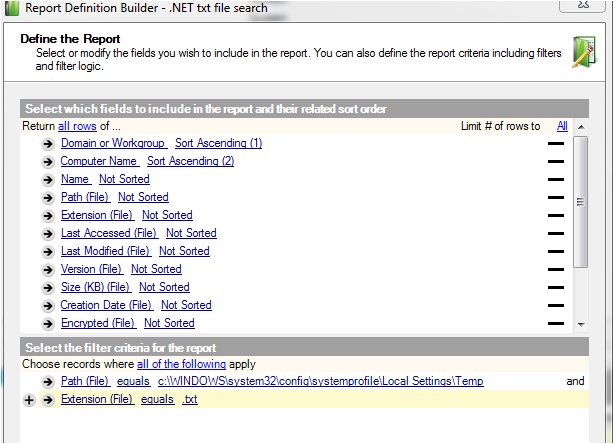Click the arrow icon beside the Extension (File) field row
This screenshot has width=614, height=444.
pos(48,216)
